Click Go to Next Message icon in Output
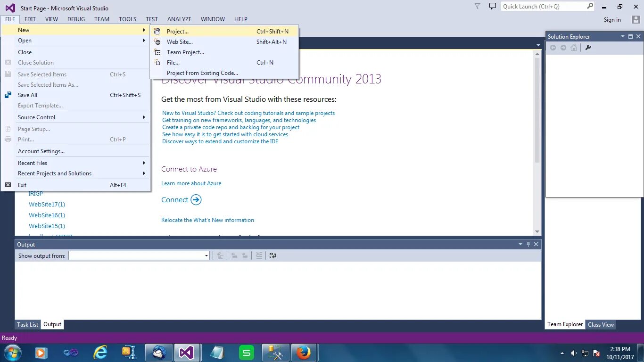Image resolution: width=644 pixels, height=362 pixels. pyautogui.click(x=245, y=255)
